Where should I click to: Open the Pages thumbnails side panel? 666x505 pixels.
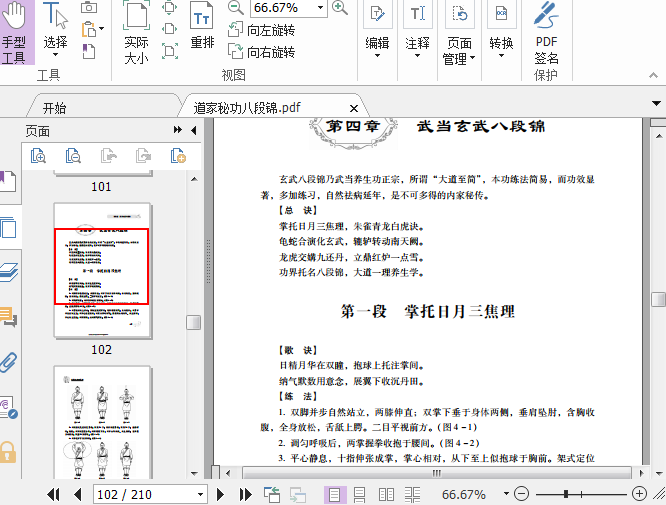(x=8, y=228)
